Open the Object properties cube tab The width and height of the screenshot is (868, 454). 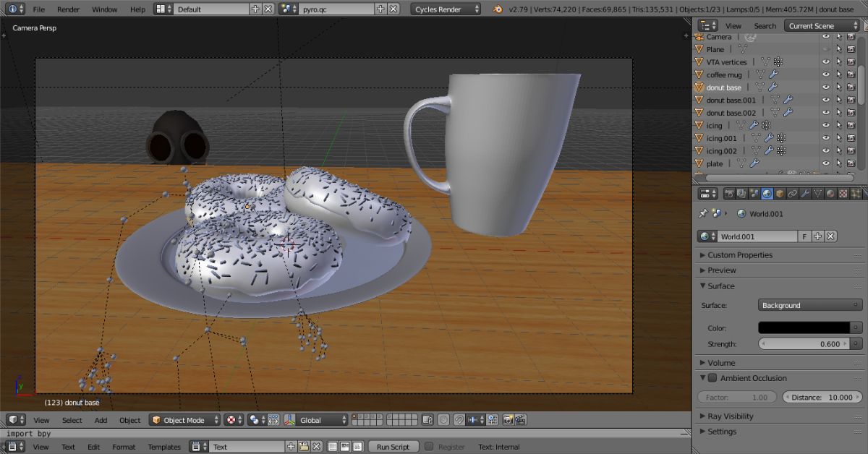(780, 194)
